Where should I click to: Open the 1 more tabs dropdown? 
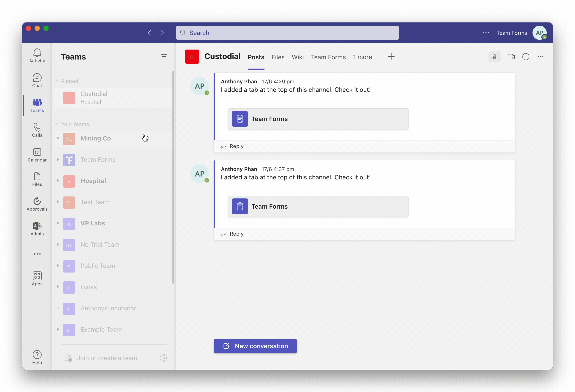coord(365,57)
